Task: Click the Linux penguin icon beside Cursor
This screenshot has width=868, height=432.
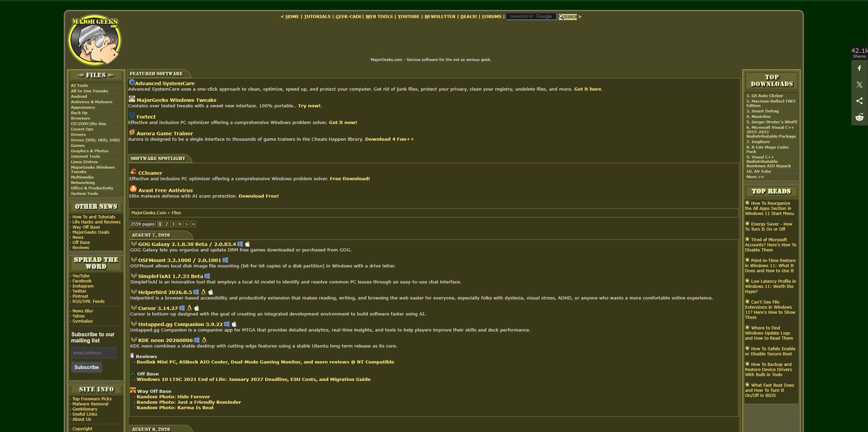Action: pos(189,308)
